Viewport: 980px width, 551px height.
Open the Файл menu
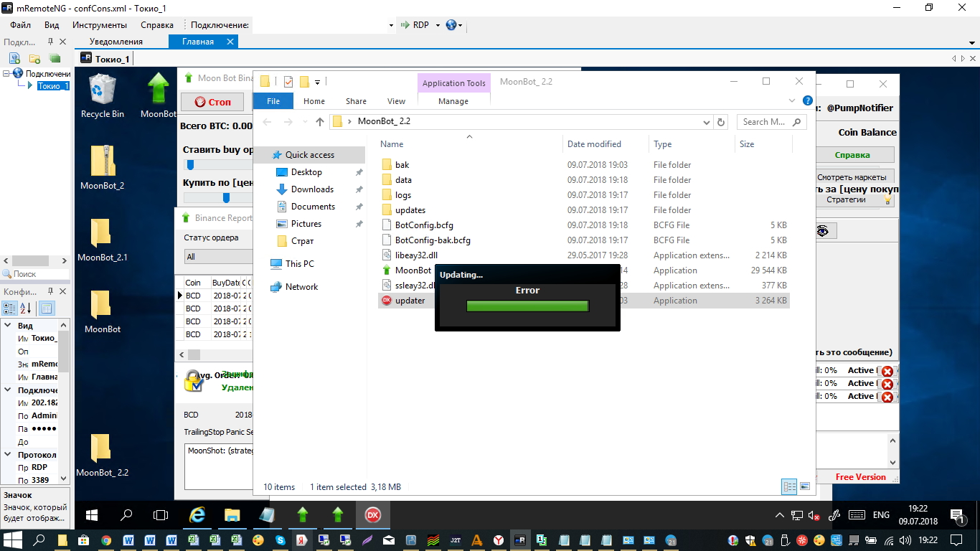point(20,25)
